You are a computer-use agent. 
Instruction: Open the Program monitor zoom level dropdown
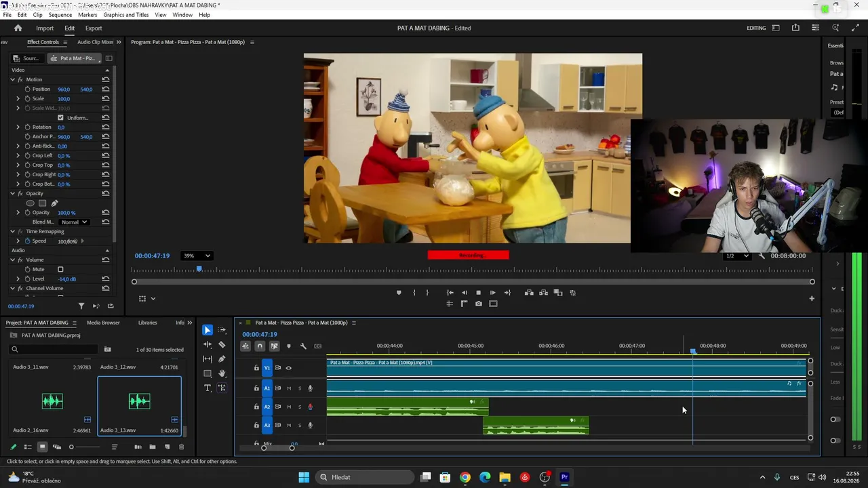[197, 256]
